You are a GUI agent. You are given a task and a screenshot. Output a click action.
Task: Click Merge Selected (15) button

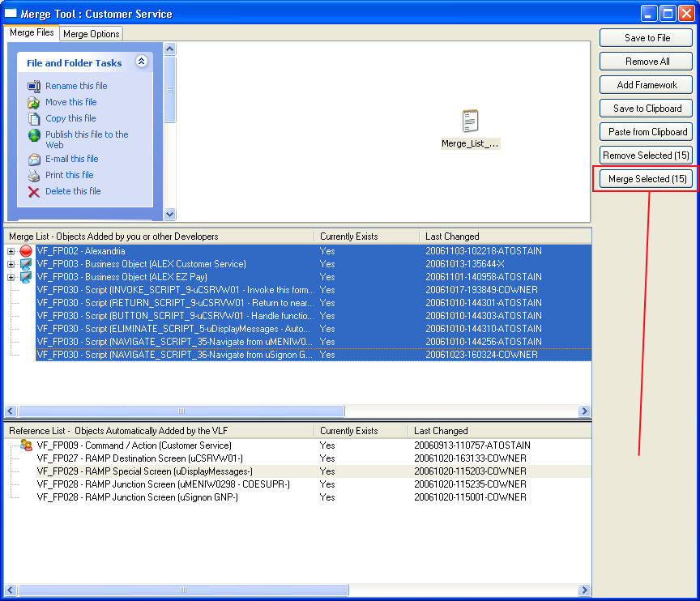click(x=646, y=179)
